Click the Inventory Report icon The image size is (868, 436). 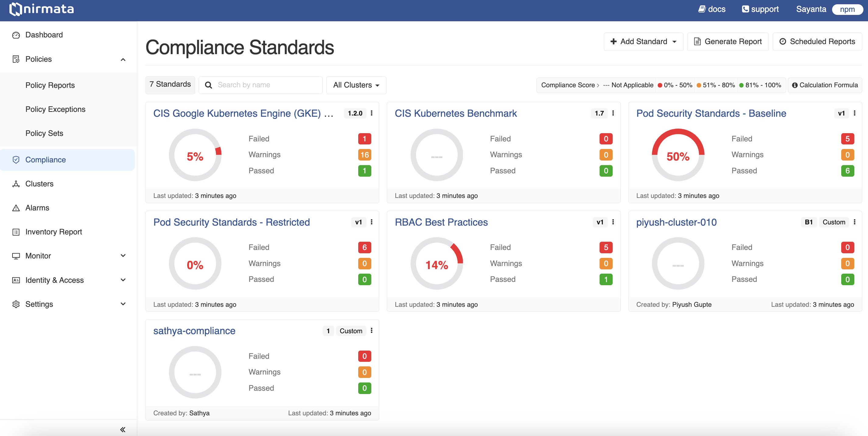[x=16, y=232]
